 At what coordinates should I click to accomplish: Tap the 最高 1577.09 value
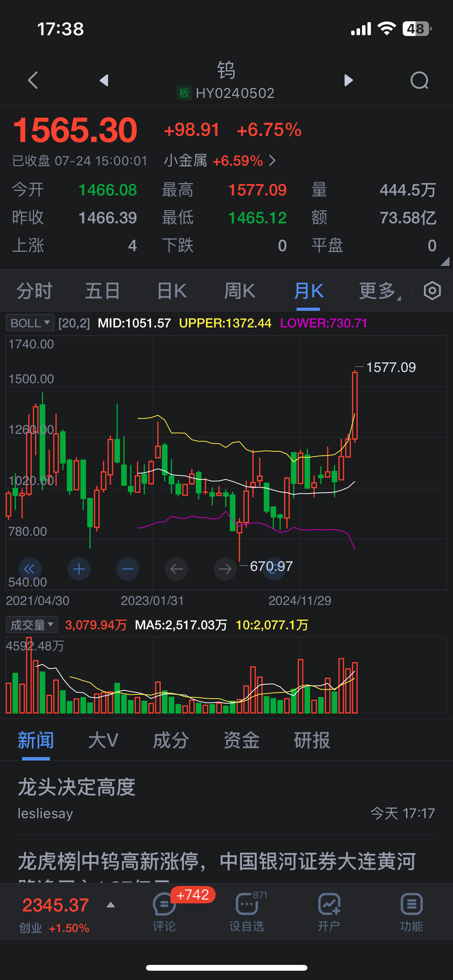click(257, 190)
